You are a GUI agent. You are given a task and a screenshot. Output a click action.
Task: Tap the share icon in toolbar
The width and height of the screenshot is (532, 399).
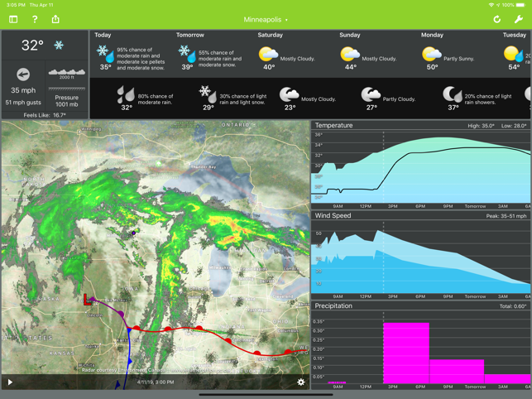coord(55,19)
